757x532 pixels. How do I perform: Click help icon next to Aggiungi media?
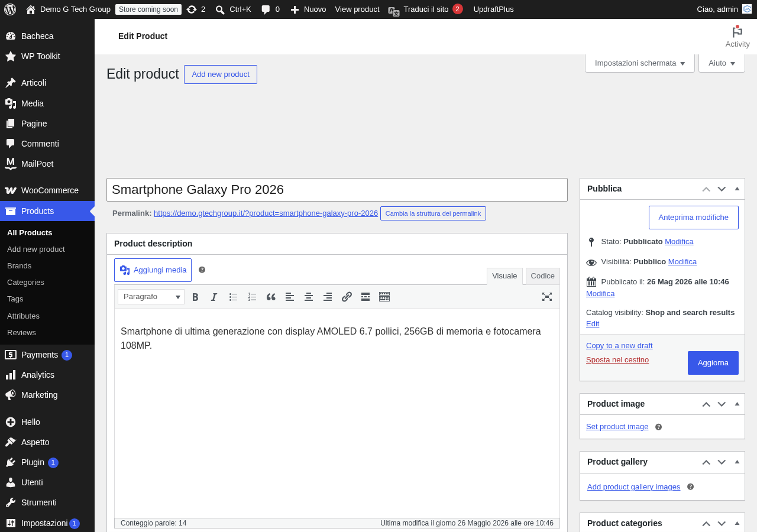coord(202,270)
